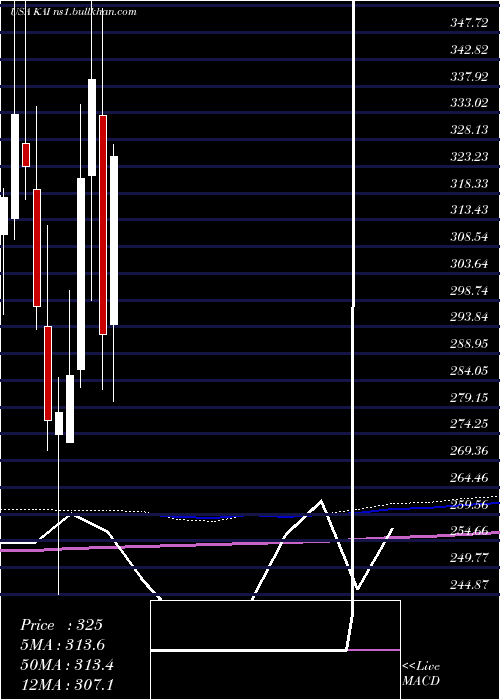This screenshot has width=500, height=700.
Task: Click the 313.43 price axis label
Action: click(469, 210)
